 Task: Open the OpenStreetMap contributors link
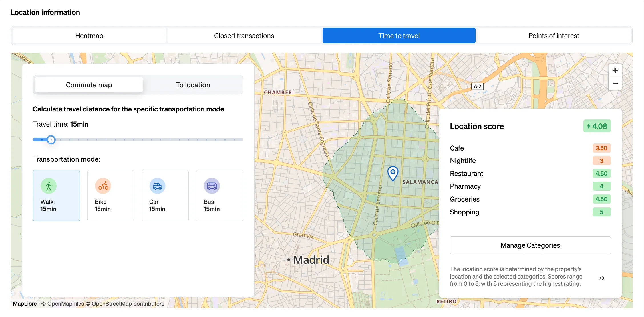(125, 304)
